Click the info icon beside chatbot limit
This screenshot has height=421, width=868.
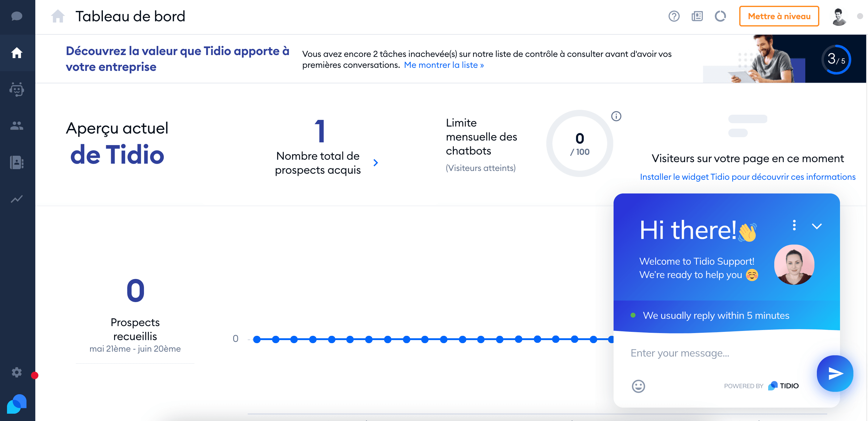click(616, 116)
